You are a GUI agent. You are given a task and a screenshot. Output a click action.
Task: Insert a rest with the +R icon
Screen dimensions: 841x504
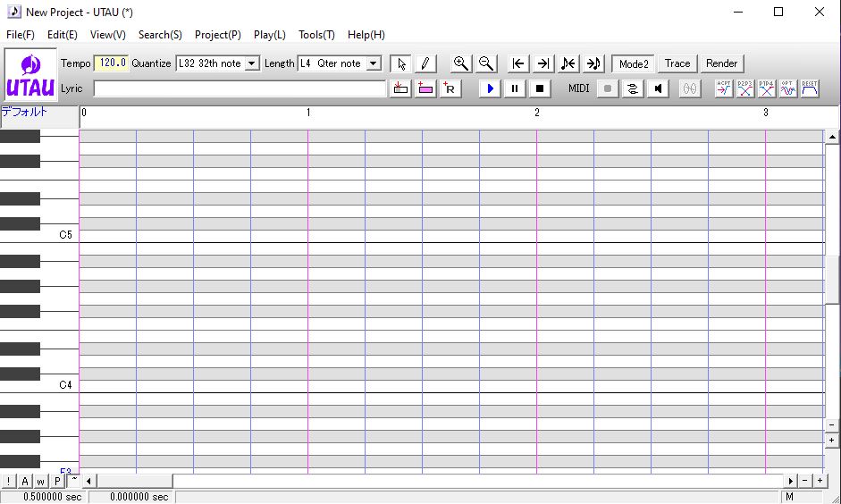(450, 88)
